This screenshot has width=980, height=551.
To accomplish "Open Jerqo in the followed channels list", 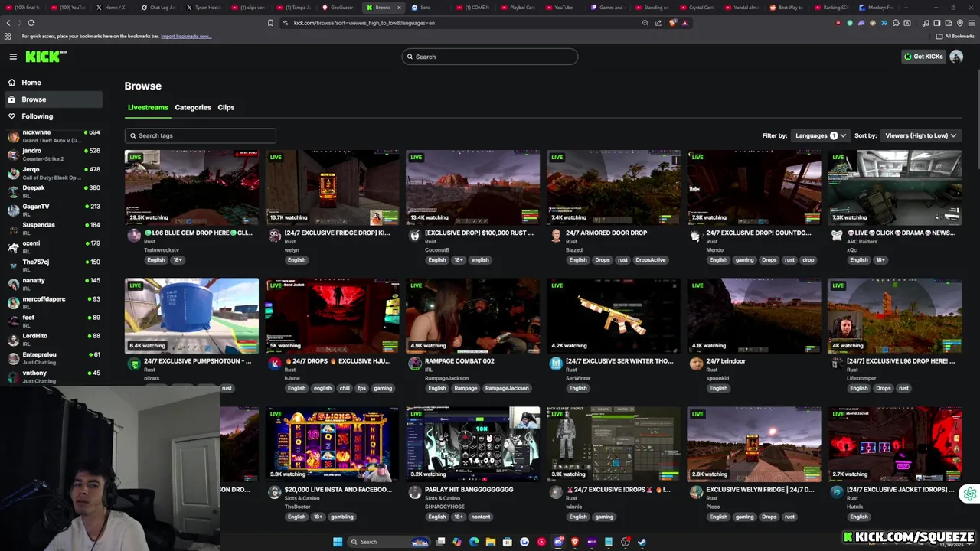I will [x=54, y=173].
